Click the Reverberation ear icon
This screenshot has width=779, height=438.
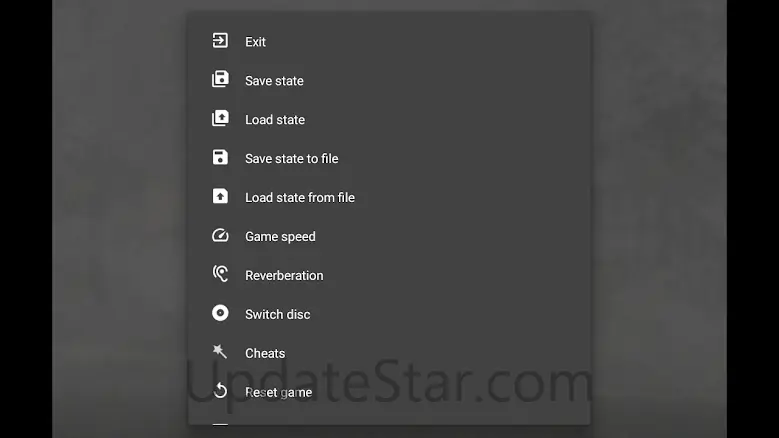point(220,275)
